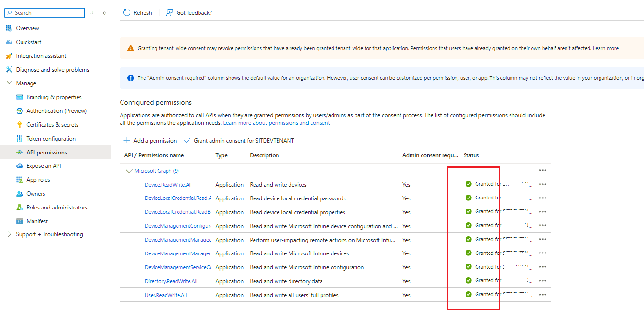
Task: Open Certificates & secrets via its key icon
Action: [x=19, y=124]
